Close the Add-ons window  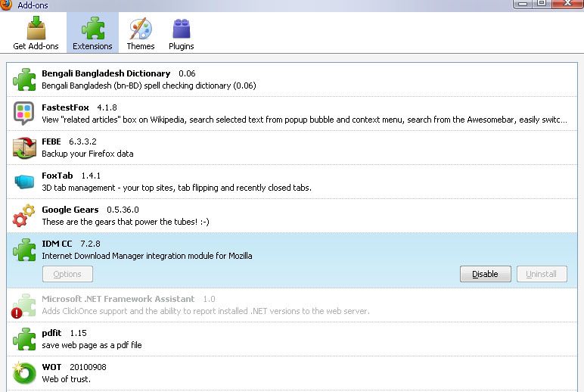(x=567, y=4)
